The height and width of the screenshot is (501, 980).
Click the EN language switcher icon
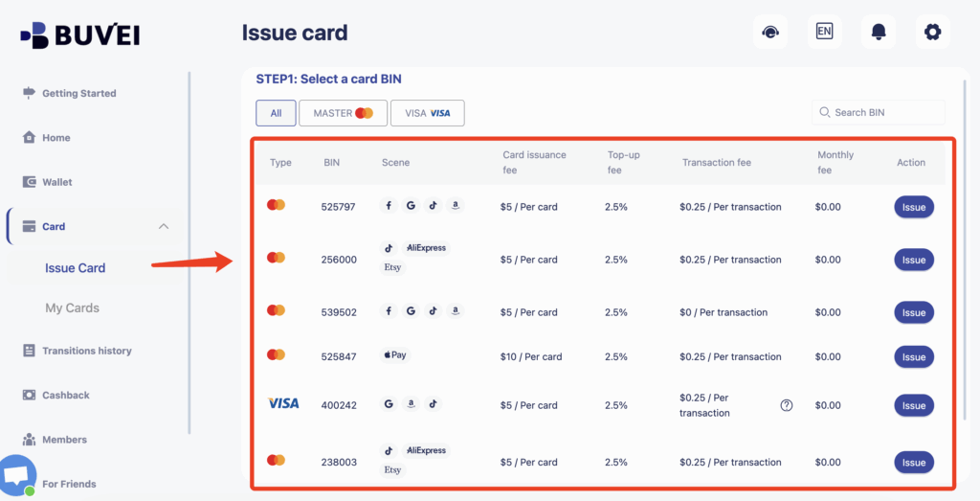pyautogui.click(x=824, y=32)
